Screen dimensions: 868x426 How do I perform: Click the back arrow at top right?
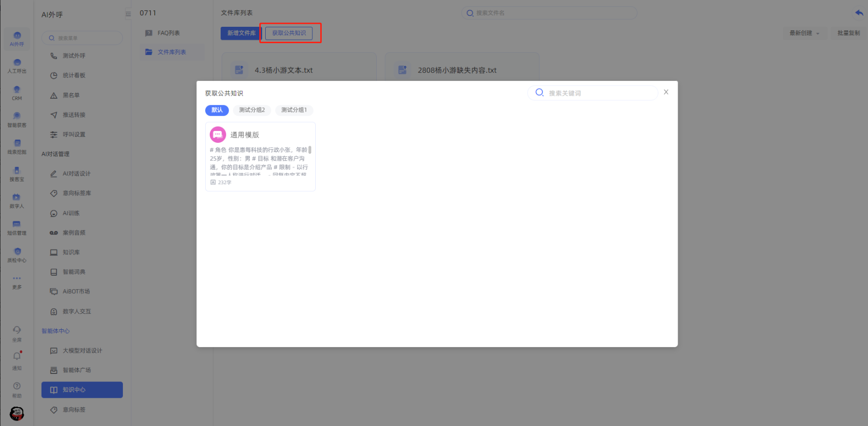pos(859,13)
